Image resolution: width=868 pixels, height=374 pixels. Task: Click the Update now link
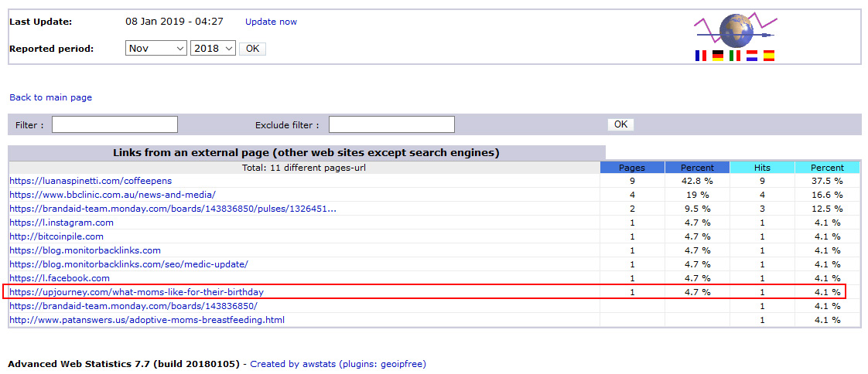271,22
